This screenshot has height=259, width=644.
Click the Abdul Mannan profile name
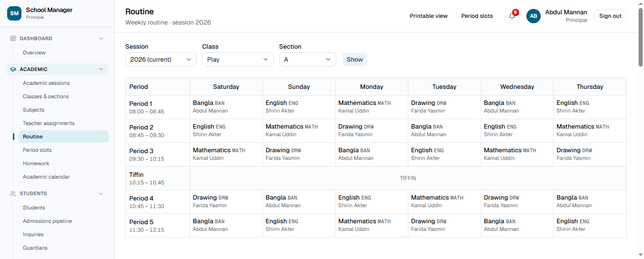click(566, 13)
